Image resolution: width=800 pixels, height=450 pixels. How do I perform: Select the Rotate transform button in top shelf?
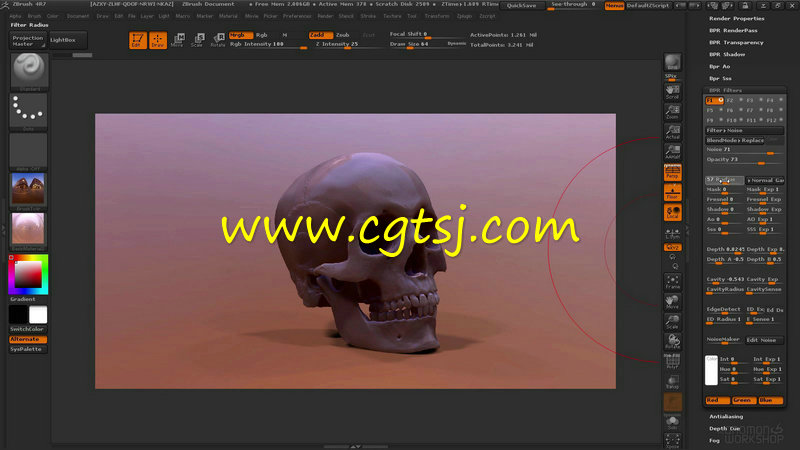click(x=218, y=40)
